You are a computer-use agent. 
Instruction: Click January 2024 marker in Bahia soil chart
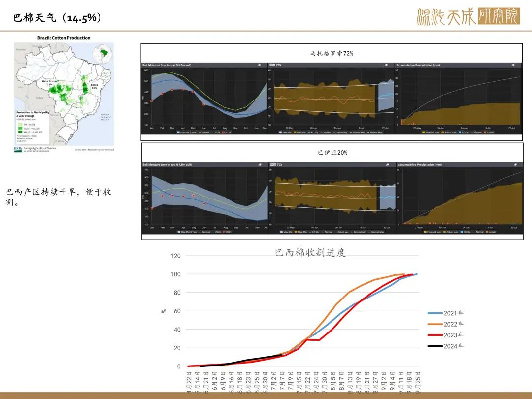(x=152, y=209)
